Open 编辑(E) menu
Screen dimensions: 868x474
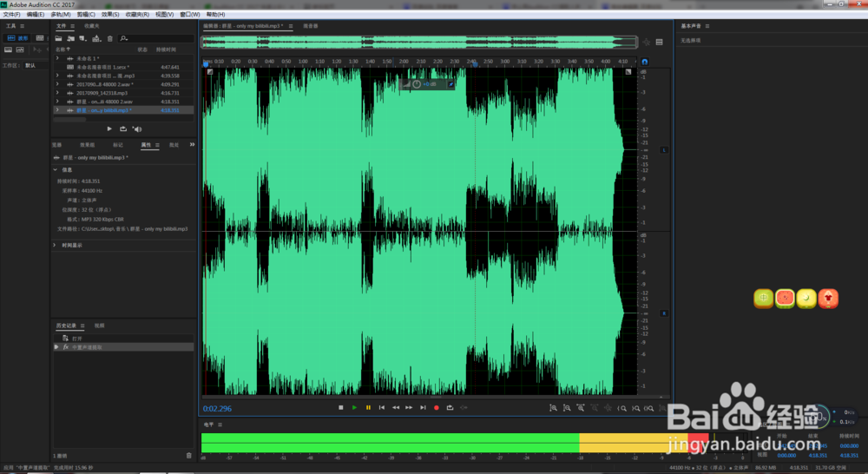[36, 15]
